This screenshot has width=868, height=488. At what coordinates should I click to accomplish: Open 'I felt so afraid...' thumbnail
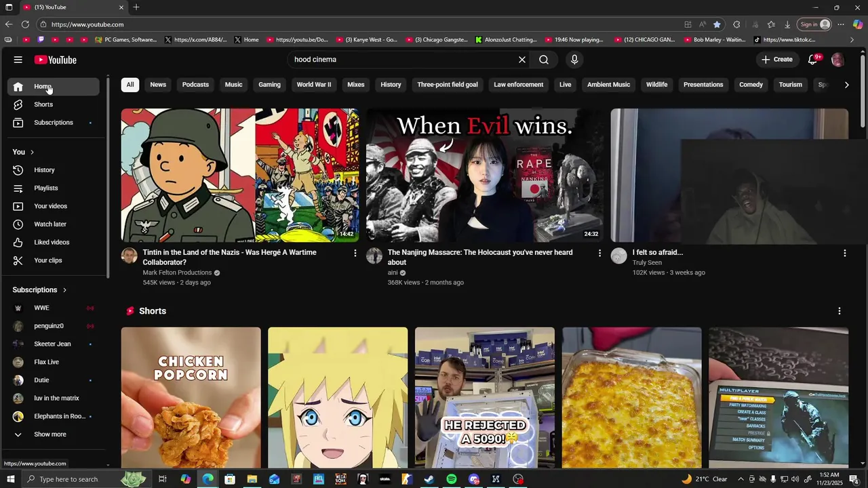[x=730, y=176]
